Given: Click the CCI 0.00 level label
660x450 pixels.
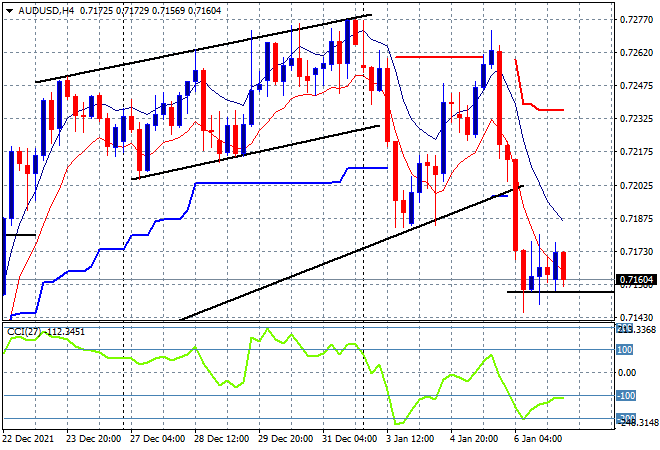Looking at the screenshot, I should pyautogui.click(x=627, y=373).
